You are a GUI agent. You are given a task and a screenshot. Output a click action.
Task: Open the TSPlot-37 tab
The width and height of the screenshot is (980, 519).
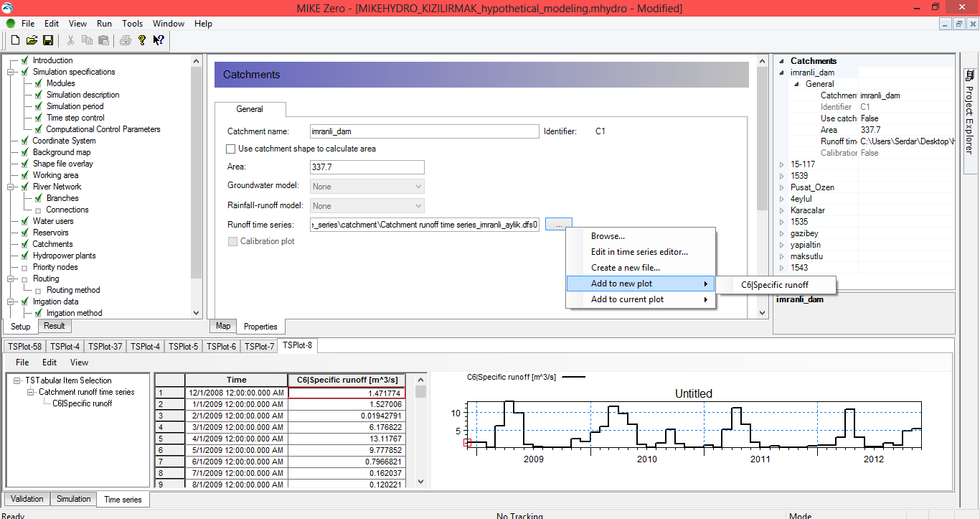click(105, 347)
